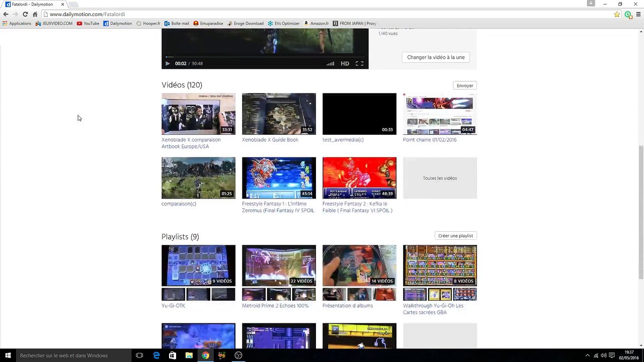This screenshot has height=362, width=644.
Task: Open the Dailymotion bookmark
Action: coord(118,23)
